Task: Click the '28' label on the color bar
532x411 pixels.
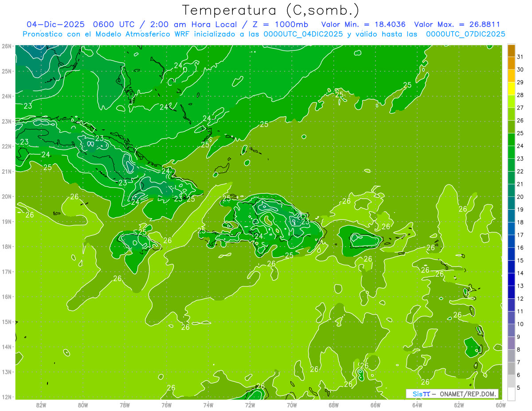Action: (520, 95)
